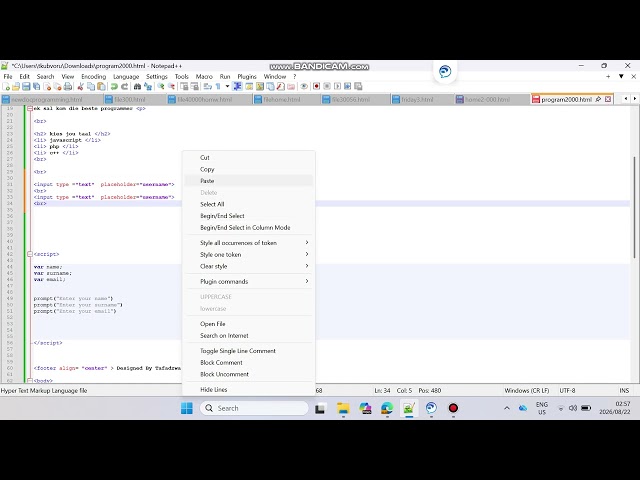Viewport: 640px width, 480px height.
Task: Open Microsoft Edge from the taskbar
Action: (387, 408)
